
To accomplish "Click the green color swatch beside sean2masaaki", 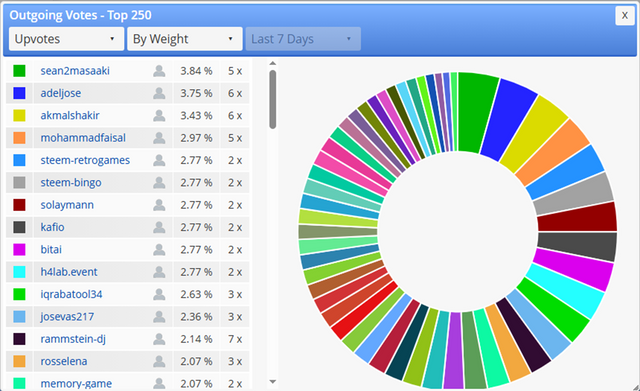I will (x=19, y=71).
